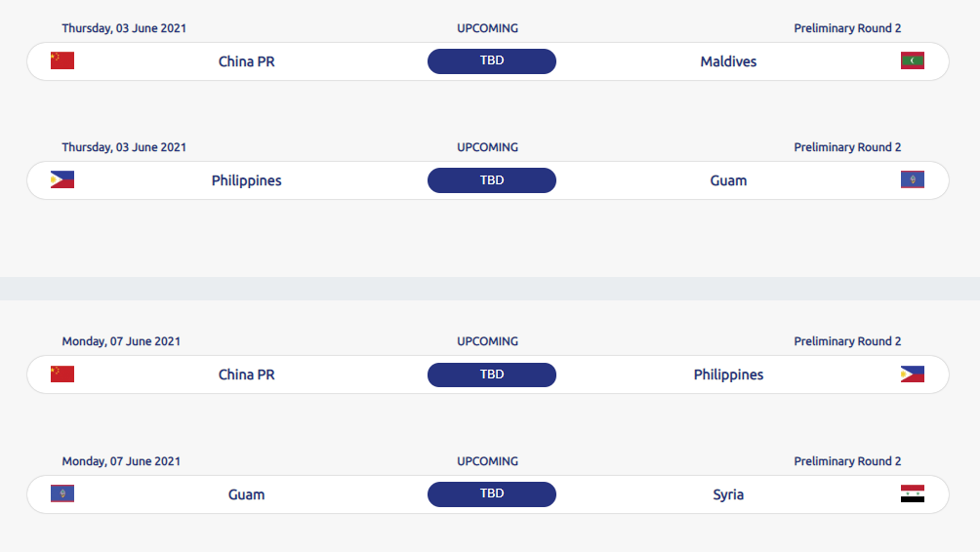Click the Syria flag icon

pos(913,493)
